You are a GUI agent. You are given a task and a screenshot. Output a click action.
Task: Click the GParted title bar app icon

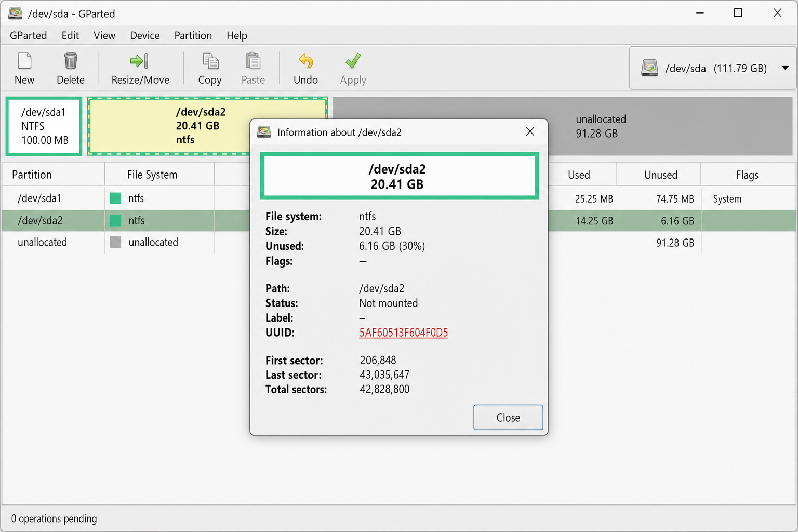click(15, 14)
